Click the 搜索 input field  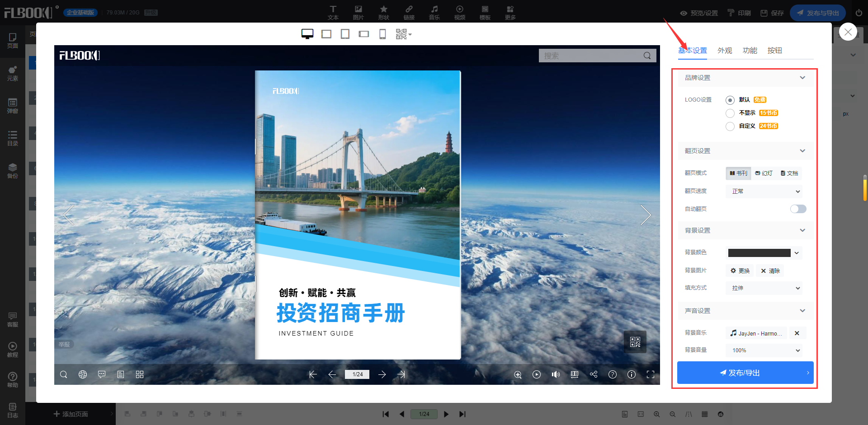[590, 56]
